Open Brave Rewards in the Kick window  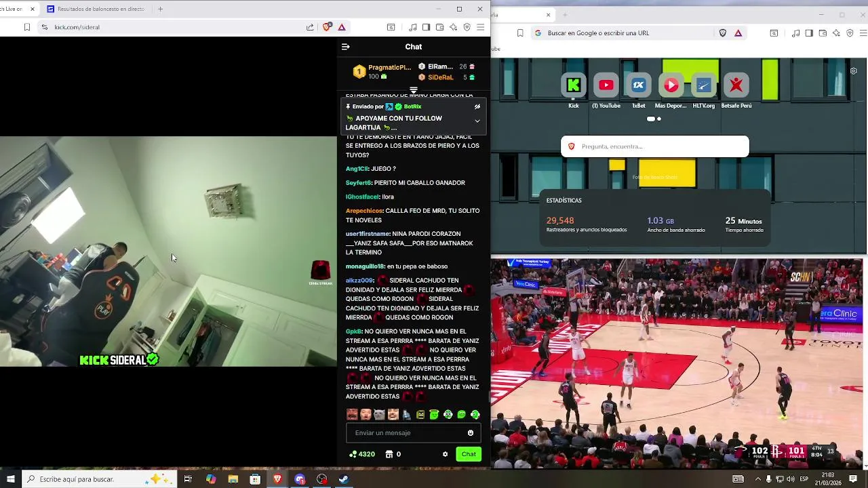coord(342,27)
